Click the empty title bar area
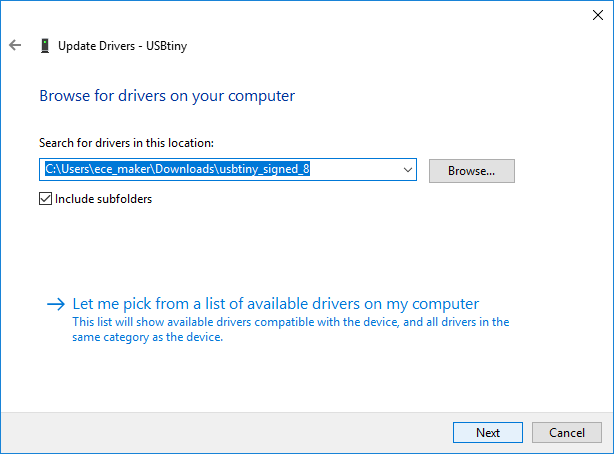This screenshot has width=614, height=454. click(x=300, y=14)
